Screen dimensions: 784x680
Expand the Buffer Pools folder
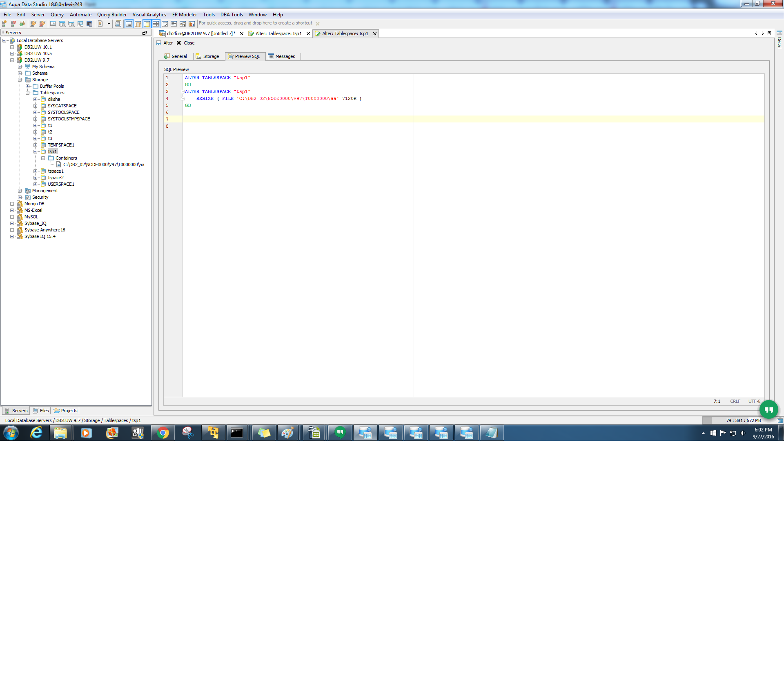pos(28,86)
